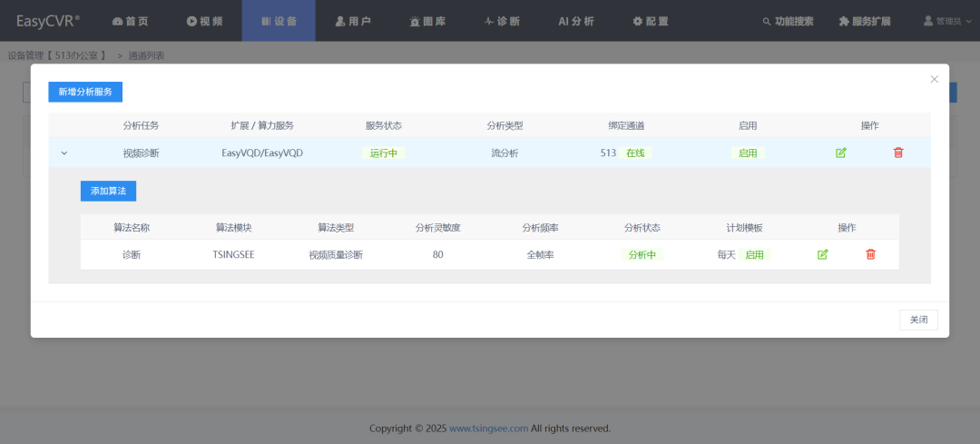This screenshot has width=980, height=444.
Task: Click the 诊断 algorithm name cell
Action: pos(132,254)
